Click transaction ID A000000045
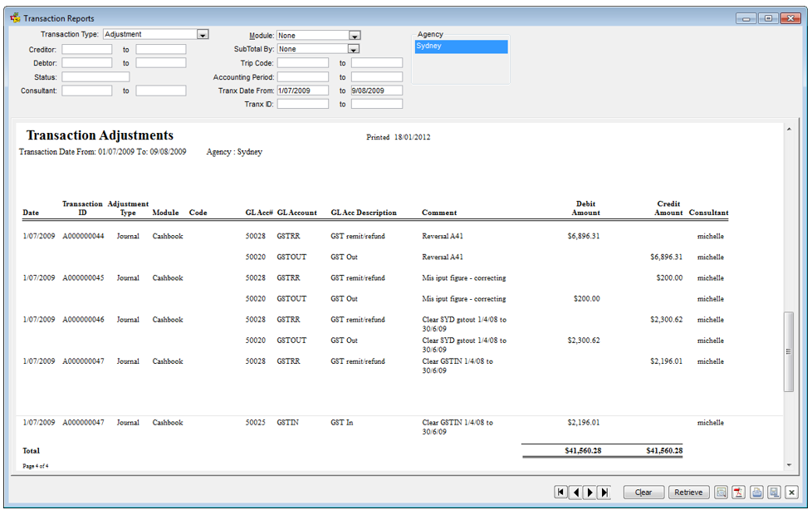 point(83,277)
